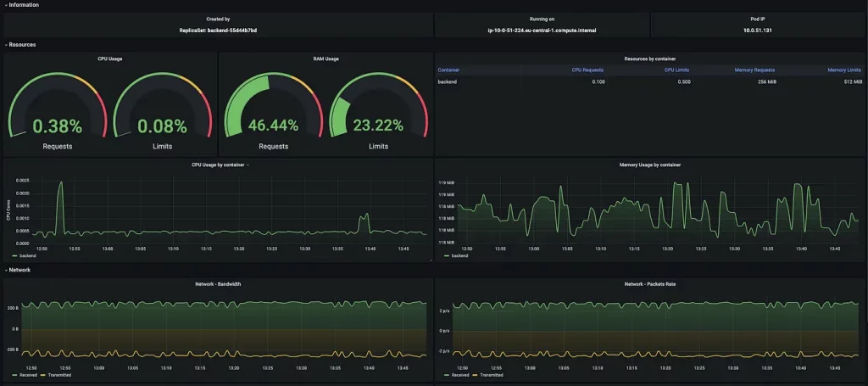Toggle backend series in CPU Usage by container legend
The height and width of the screenshot is (386, 868).
tap(28, 255)
